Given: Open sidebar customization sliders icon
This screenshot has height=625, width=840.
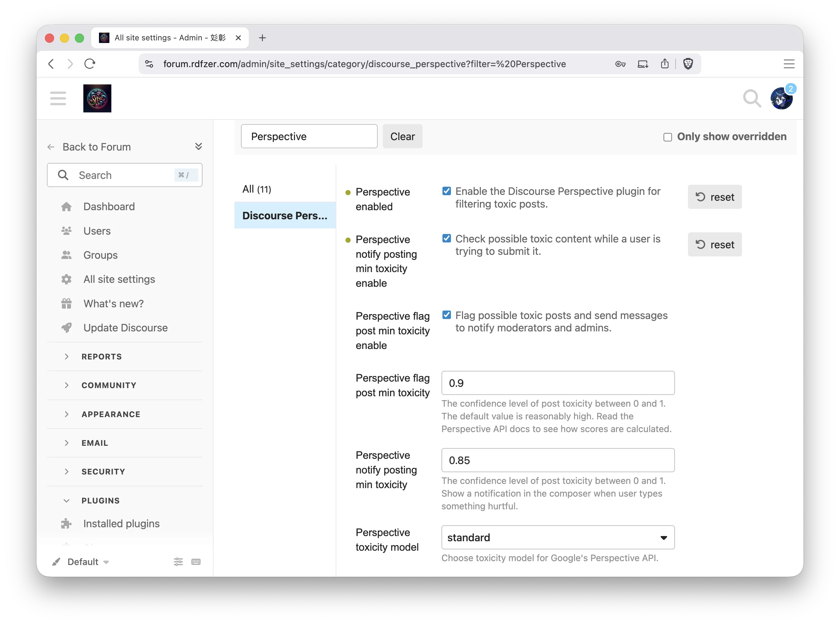Looking at the screenshot, I should (178, 562).
